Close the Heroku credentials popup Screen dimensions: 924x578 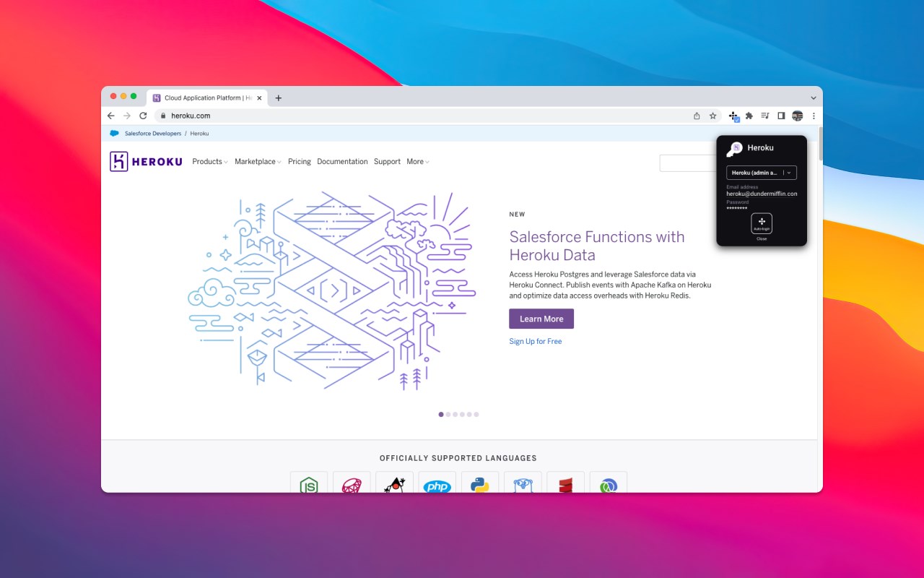762,238
